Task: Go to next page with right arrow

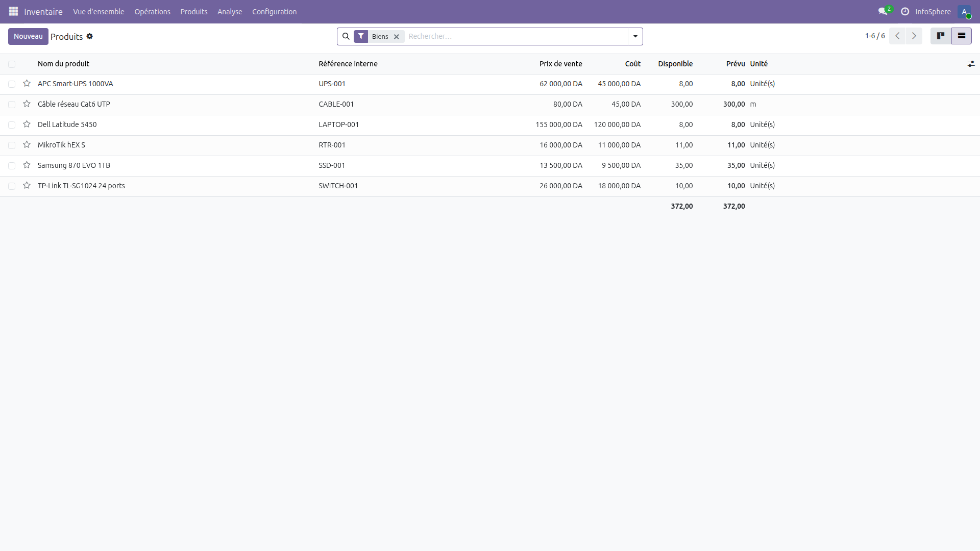Action: pos(914,36)
